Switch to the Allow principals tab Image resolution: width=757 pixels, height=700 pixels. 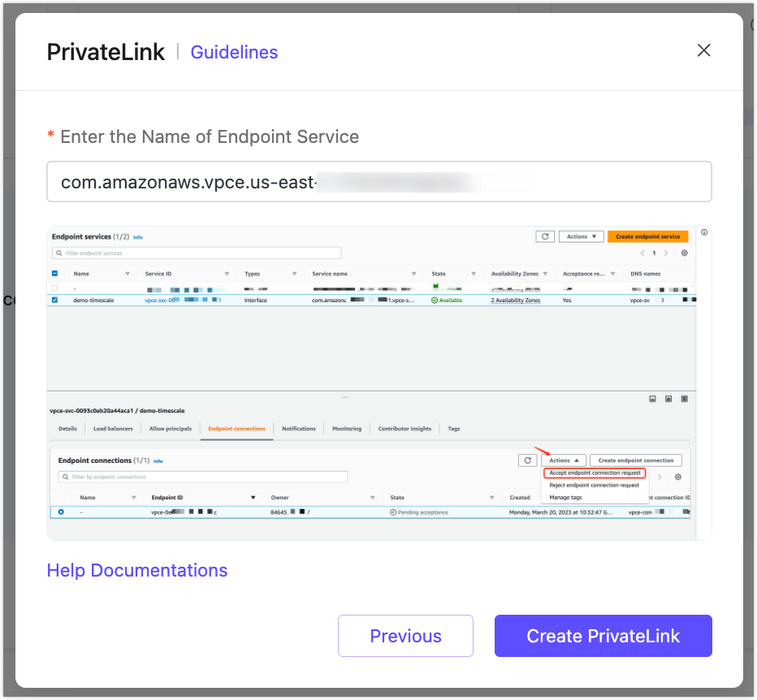click(x=171, y=429)
